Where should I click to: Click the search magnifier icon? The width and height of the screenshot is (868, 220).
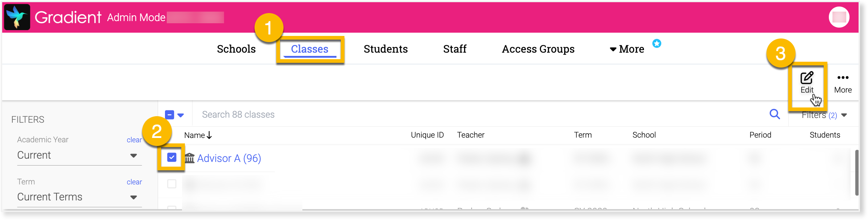(775, 114)
